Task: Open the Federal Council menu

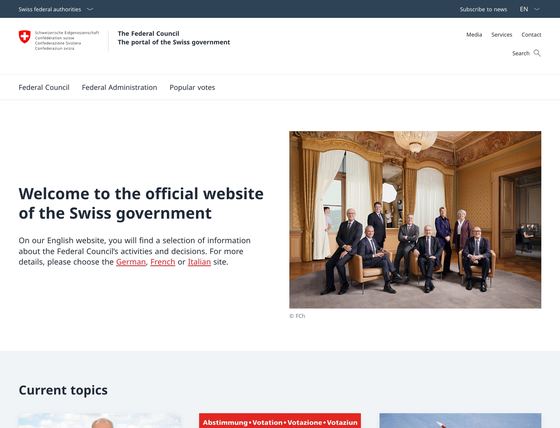Action: click(44, 87)
